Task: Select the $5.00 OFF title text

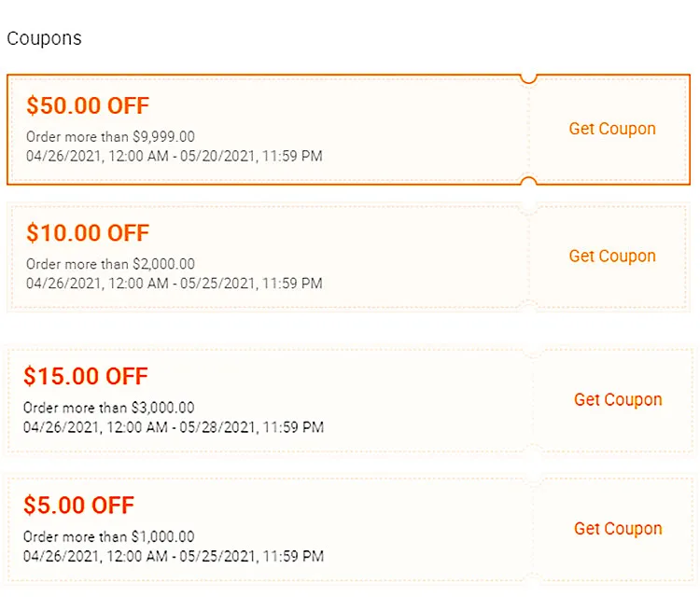Action: (x=79, y=506)
